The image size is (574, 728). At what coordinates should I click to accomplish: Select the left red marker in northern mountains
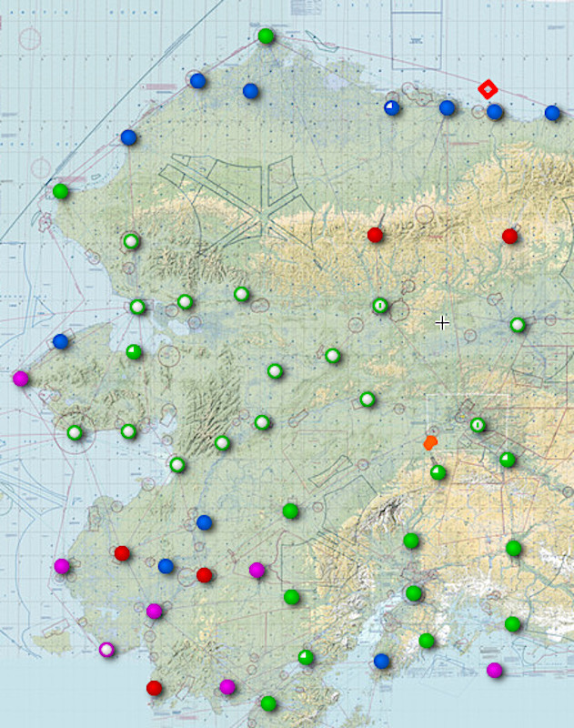tap(375, 235)
